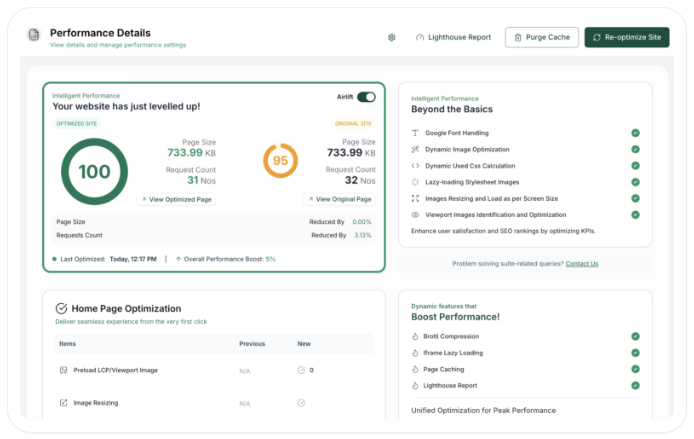694x439 pixels.
Task: Click the original Request Count 32 Nos value
Action: (x=360, y=180)
